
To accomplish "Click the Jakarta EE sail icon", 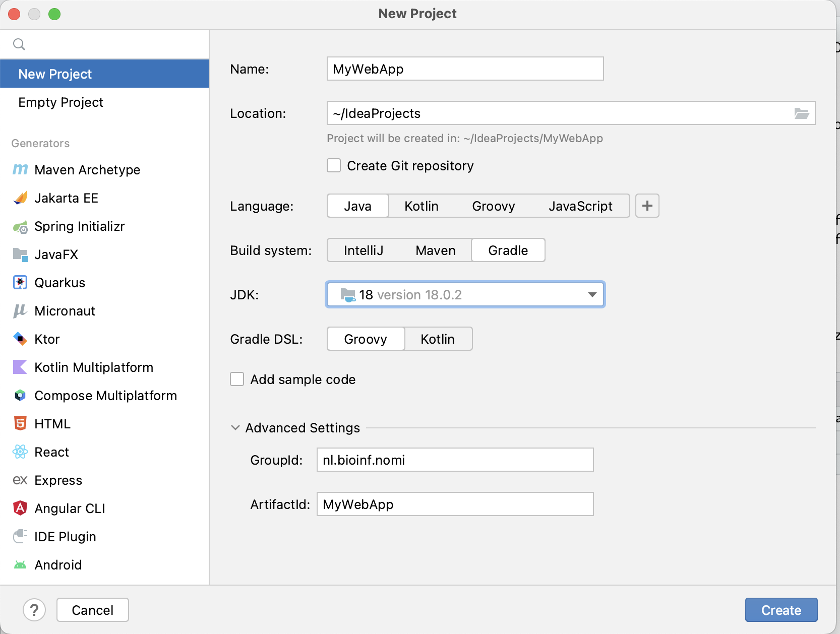I will pos(20,198).
